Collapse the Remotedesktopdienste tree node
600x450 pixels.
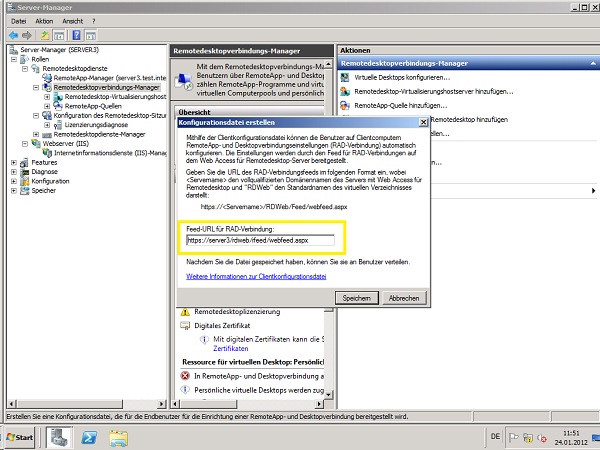click(25, 69)
